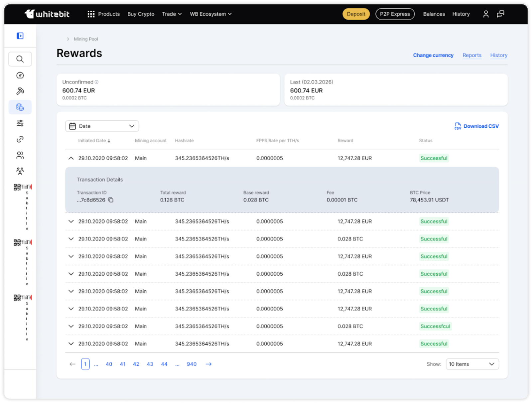Screen dimensions: 532x403
Task: Open the Date filter dropdown
Action: pyautogui.click(x=102, y=126)
